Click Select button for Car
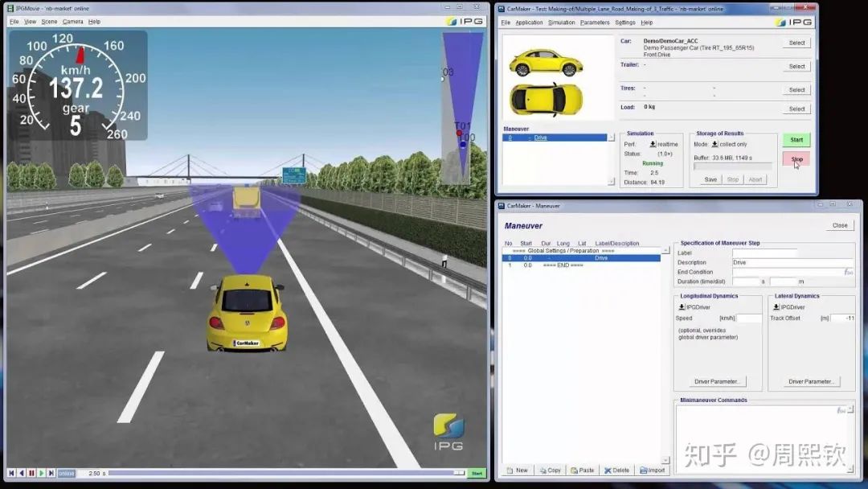The image size is (868, 489). (796, 43)
